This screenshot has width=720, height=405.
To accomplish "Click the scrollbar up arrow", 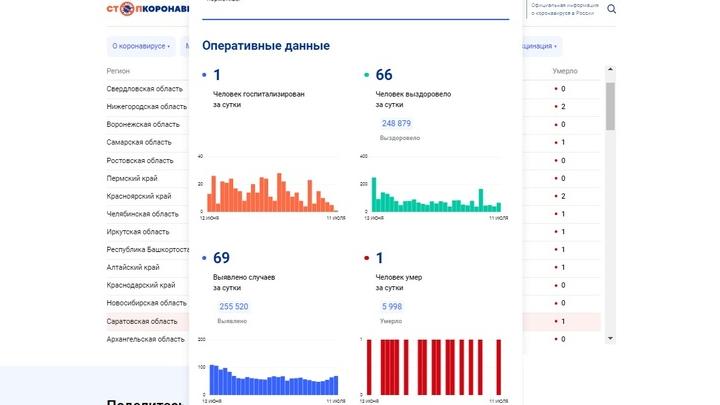I will pyautogui.click(x=610, y=71).
